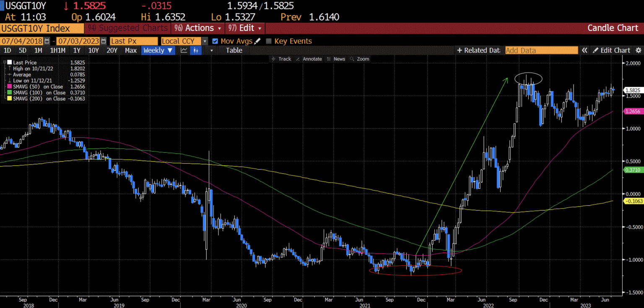The image size is (644, 308).
Task: Open the Weekly periodicity dropdown
Action: [158, 50]
